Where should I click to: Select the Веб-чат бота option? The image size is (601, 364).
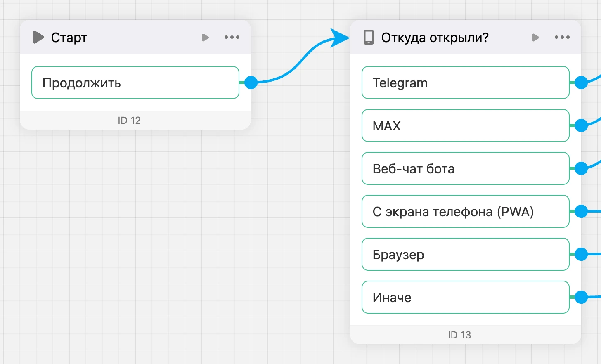point(466,168)
